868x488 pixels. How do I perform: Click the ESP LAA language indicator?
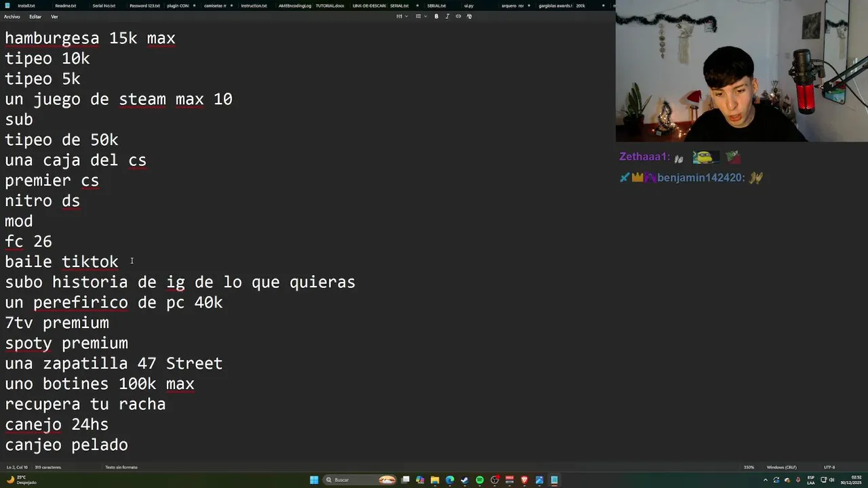point(811,480)
